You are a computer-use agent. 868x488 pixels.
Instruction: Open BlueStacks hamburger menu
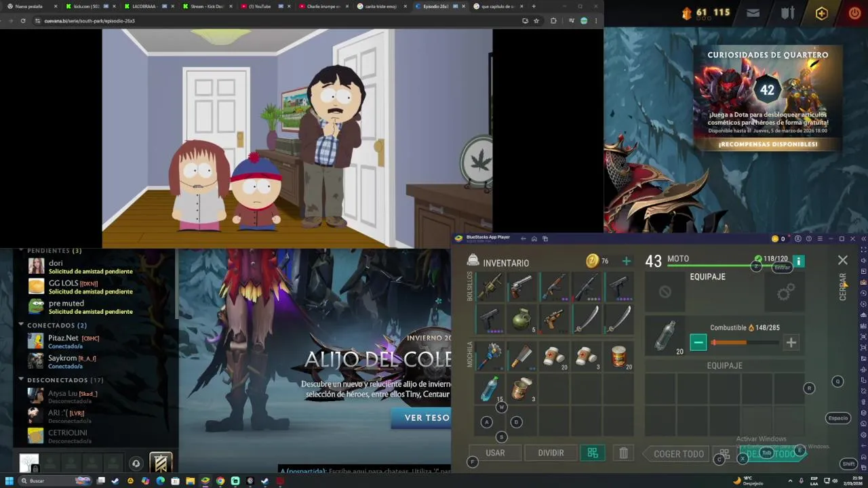click(x=819, y=239)
